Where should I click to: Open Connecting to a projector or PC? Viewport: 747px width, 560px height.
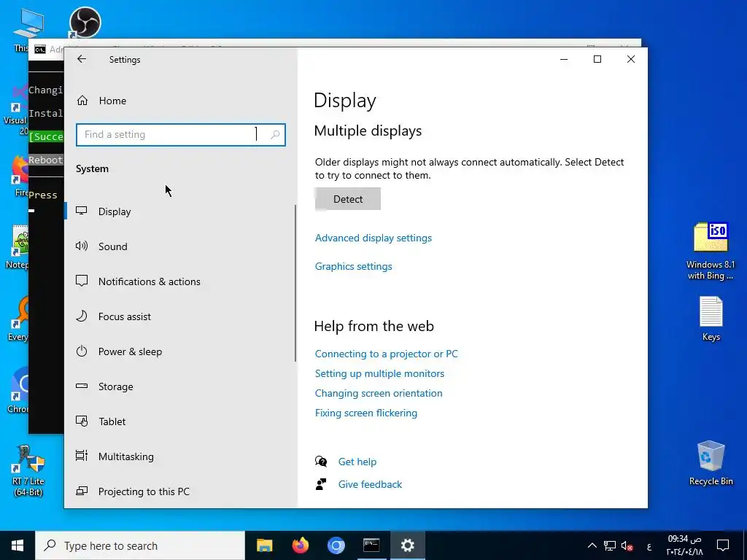387,354
